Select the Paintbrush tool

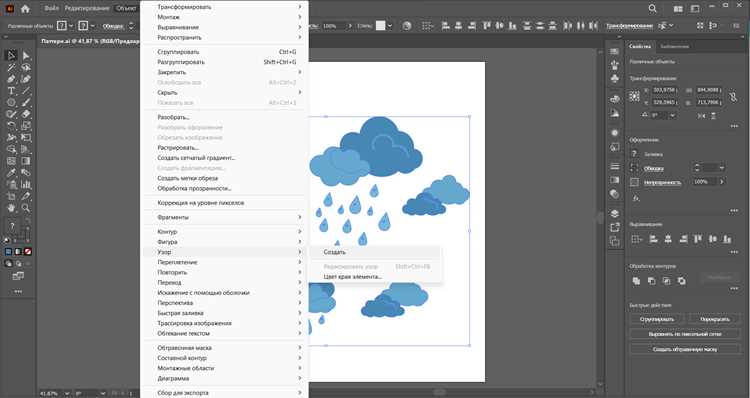click(x=26, y=102)
